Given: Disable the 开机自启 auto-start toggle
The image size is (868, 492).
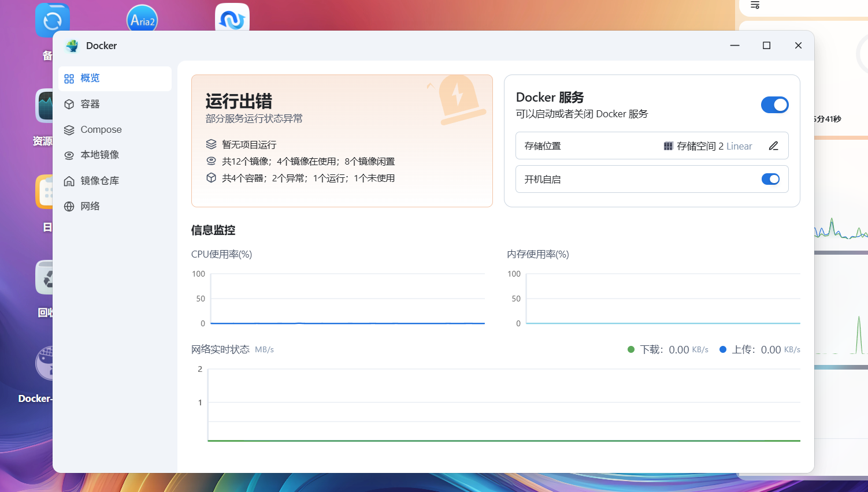Looking at the screenshot, I should pos(770,179).
